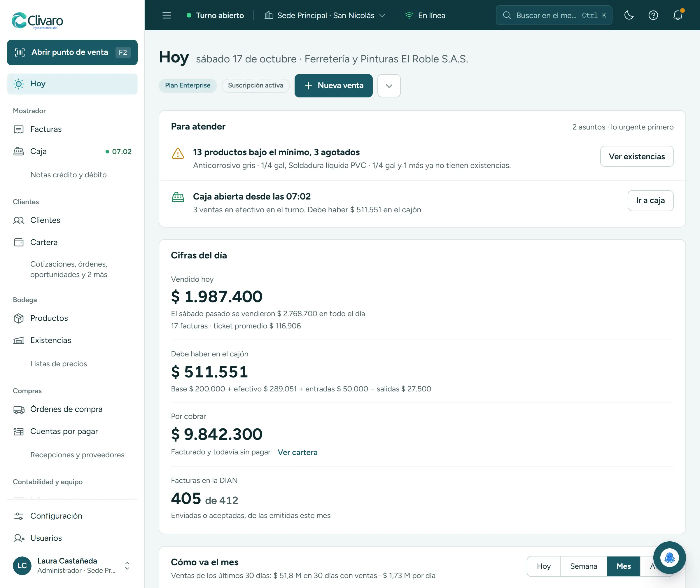
Task: Click the low stock warning triangle icon
Action: [x=178, y=154]
